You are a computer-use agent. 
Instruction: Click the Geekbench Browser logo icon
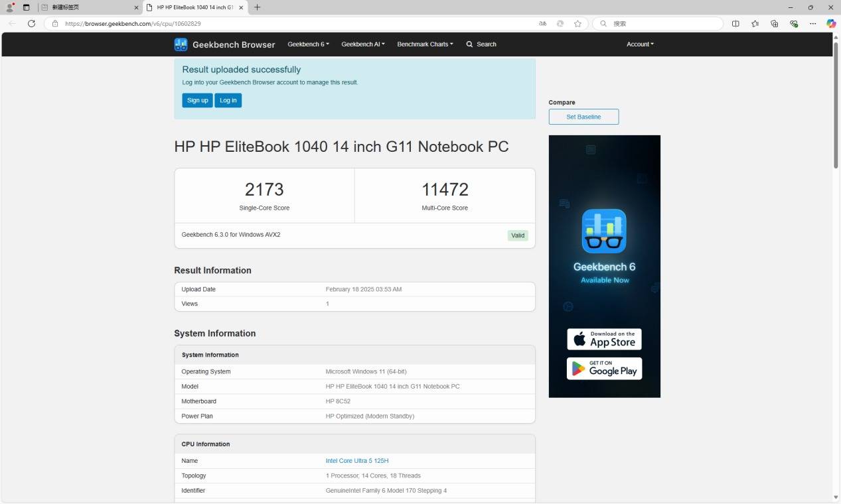[x=181, y=44]
